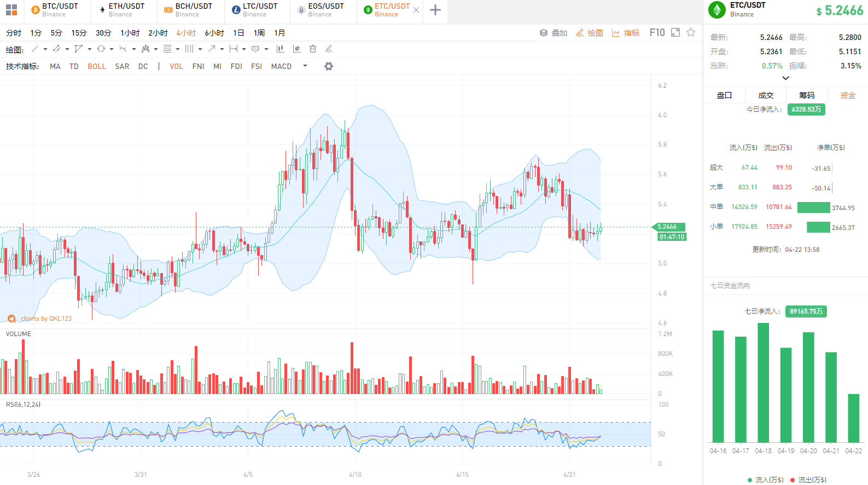Screen dimensions: 868x485
Task: Select the Fibonacci lines drawing tool
Action: (x=167, y=49)
